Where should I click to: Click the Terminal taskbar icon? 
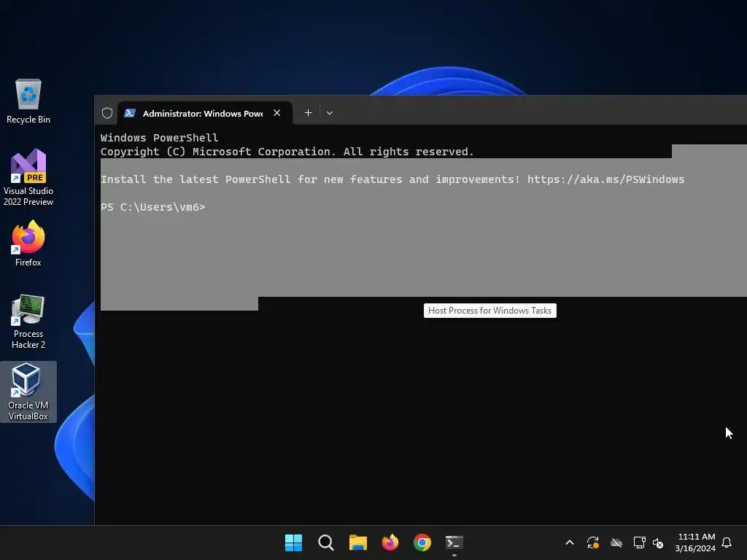[454, 542]
